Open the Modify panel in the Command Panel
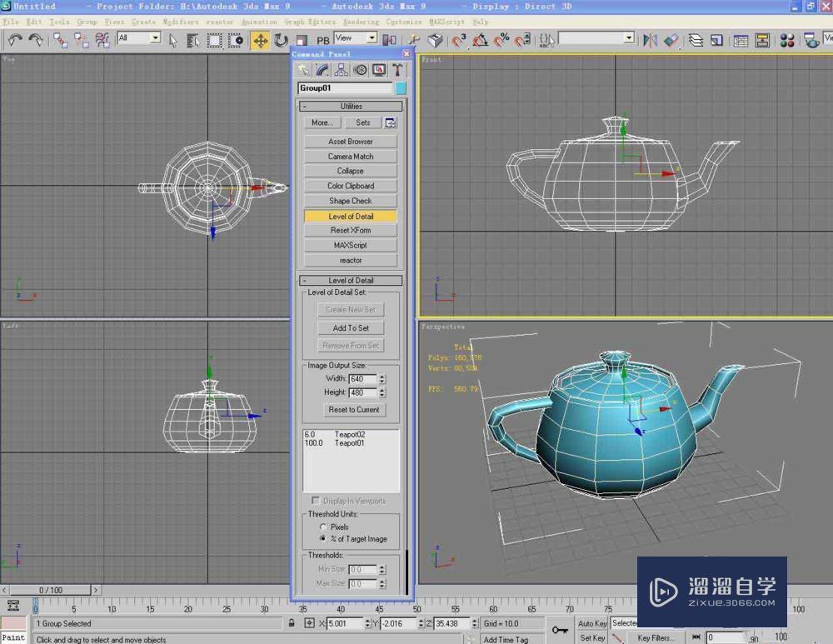 pos(322,70)
